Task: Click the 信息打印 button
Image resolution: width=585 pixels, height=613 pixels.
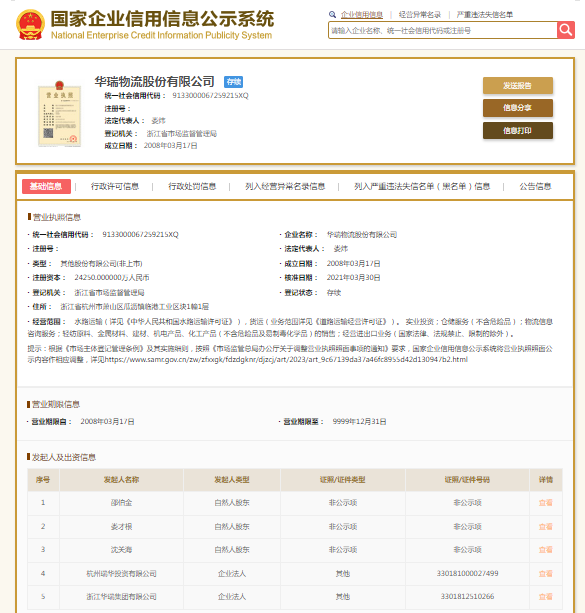Action: coord(518,131)
